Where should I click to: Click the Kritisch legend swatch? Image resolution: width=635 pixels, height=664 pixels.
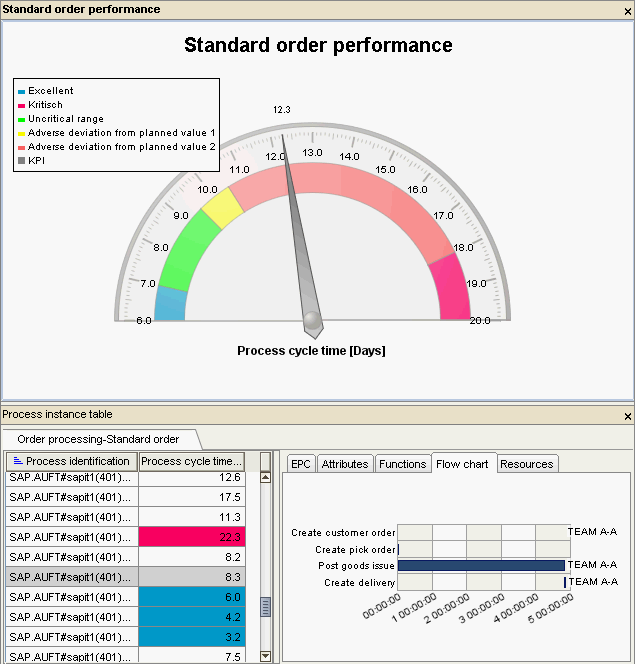click(x=22, y=105)
